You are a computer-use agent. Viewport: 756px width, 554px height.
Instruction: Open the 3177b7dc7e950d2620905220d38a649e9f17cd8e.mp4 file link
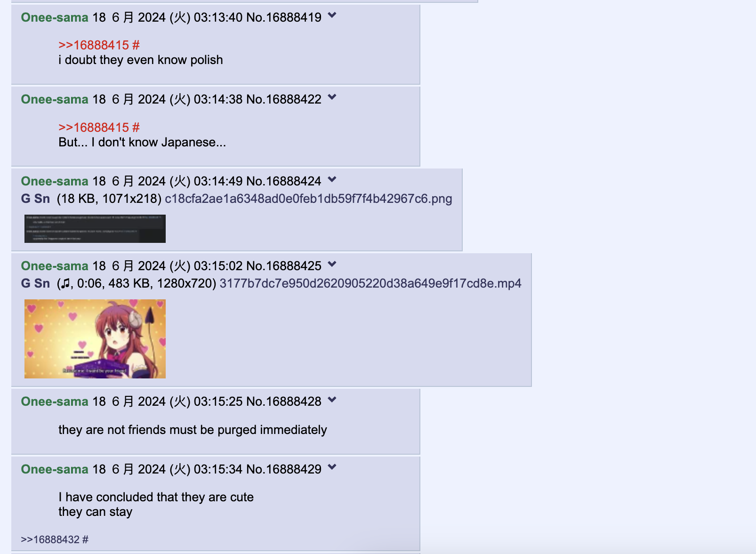(370, 283)
